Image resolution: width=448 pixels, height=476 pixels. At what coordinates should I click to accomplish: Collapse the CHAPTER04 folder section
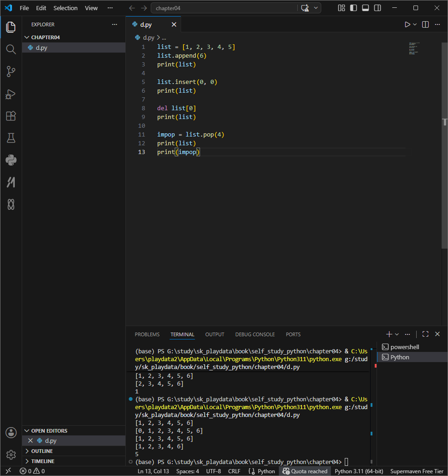pyautogui.click(x=74, y=37)
